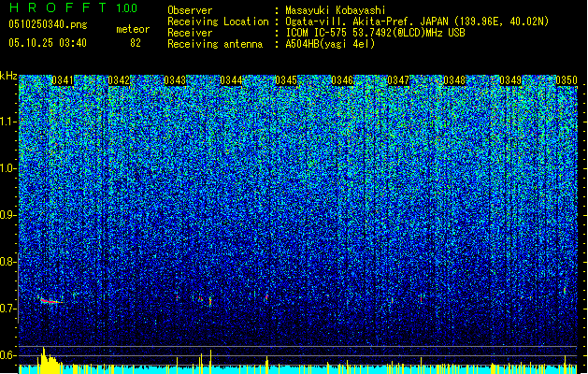Click time marker 0350
588x374 pixels.
[x=566, y=80]
